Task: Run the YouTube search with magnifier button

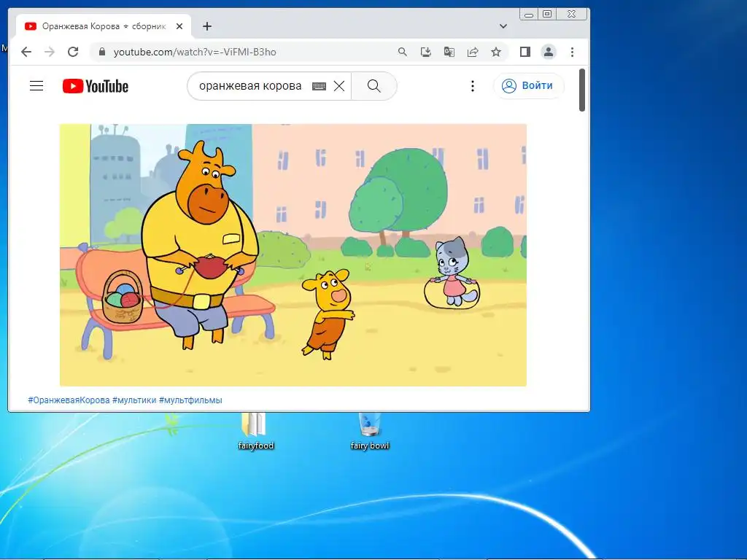Action: coord(374,86)
